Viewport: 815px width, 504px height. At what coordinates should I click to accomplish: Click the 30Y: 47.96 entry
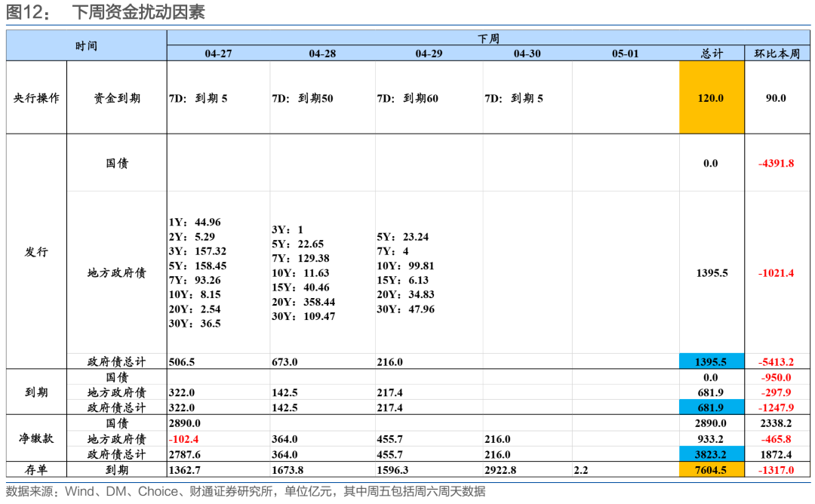pos(406,309)
